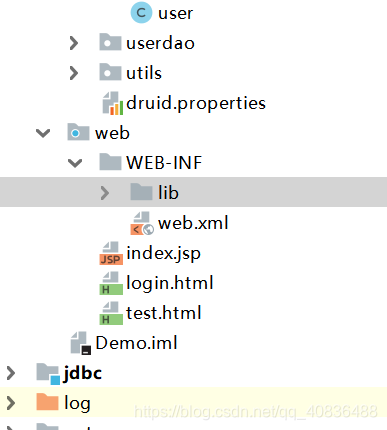Select the userdao label
This screenshot has width=387, height=430.
coord(160,43)
